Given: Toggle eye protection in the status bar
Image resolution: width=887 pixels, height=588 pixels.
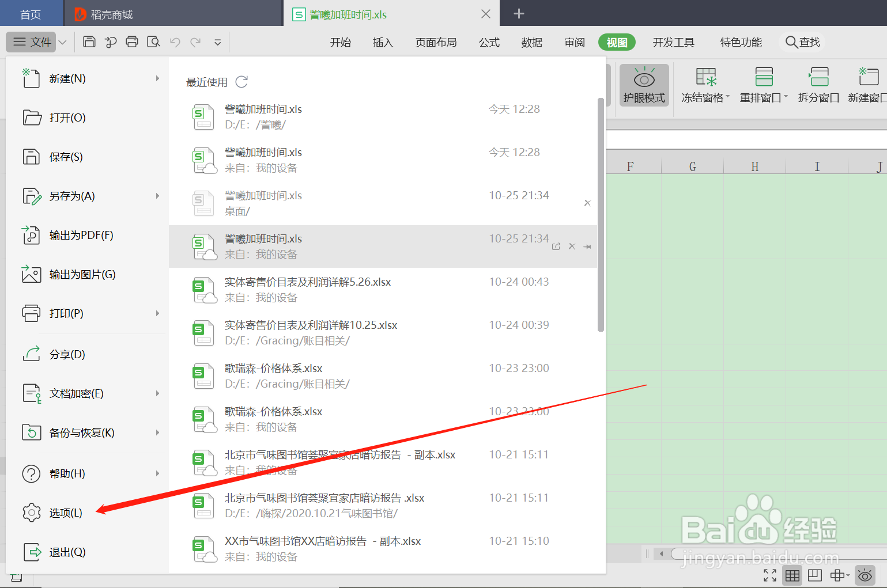Looking at the screenshot, I should [865, 575].
